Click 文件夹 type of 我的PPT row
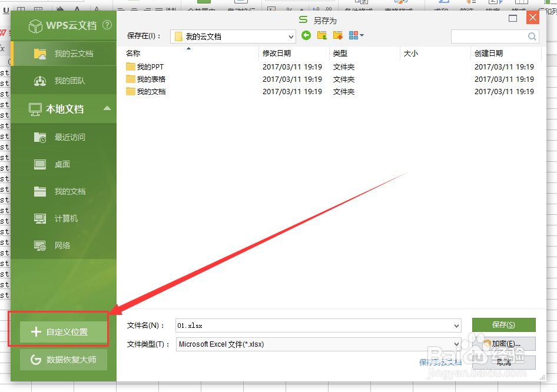Viewport: 557px width, 392px height. coord(344,67)
